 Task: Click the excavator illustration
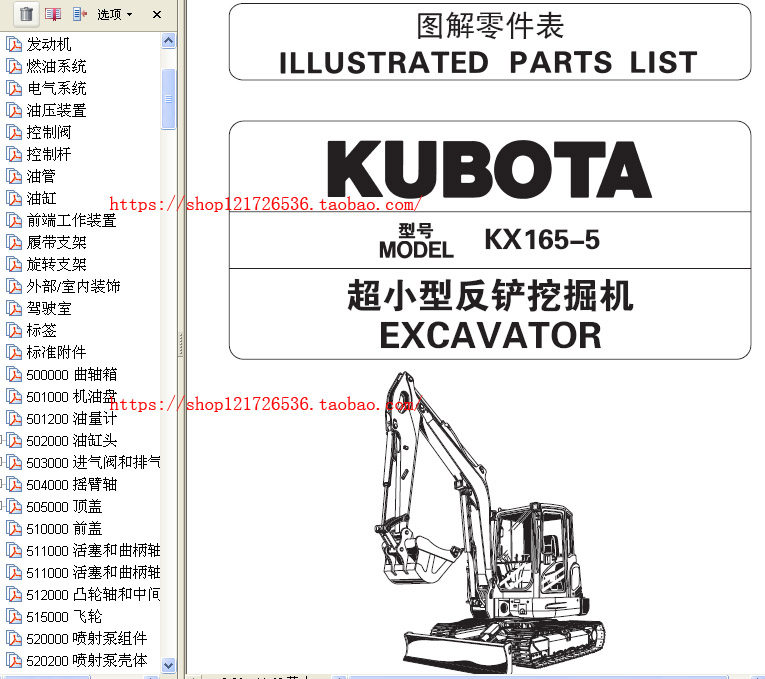(x=490, y=522)
